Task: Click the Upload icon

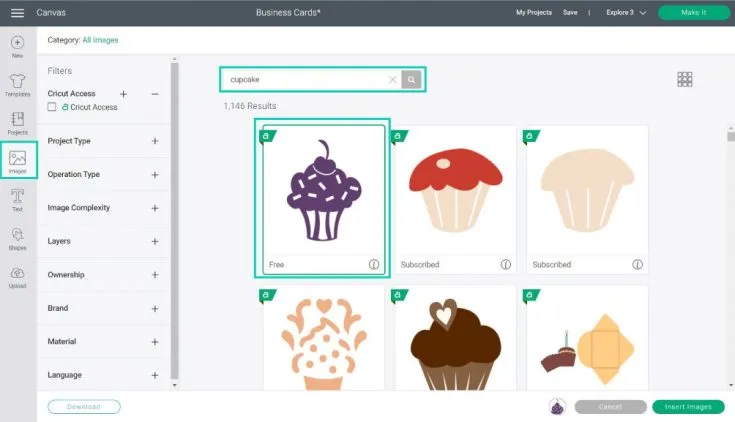Action: (x=17, y=276)
